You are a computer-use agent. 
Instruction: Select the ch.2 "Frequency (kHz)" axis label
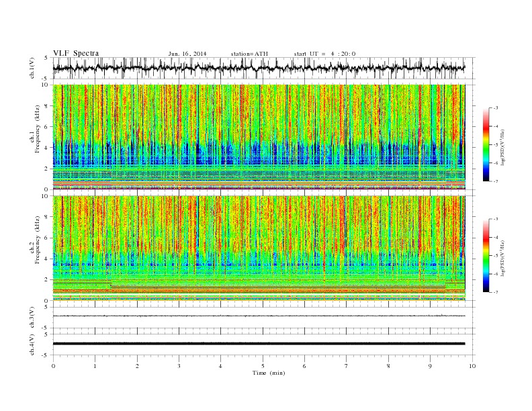click(38, 239)
